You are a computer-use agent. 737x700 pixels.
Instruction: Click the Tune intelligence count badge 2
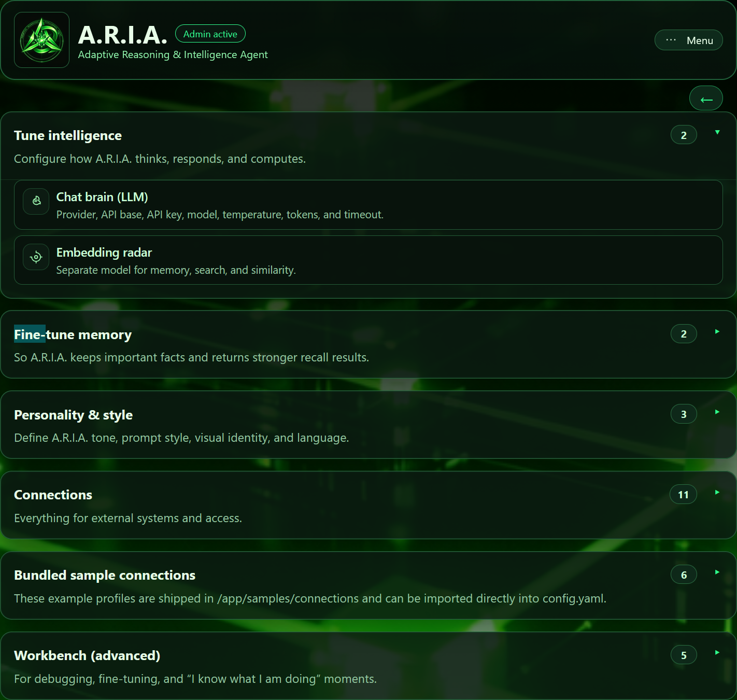click(x=684, y=135)
